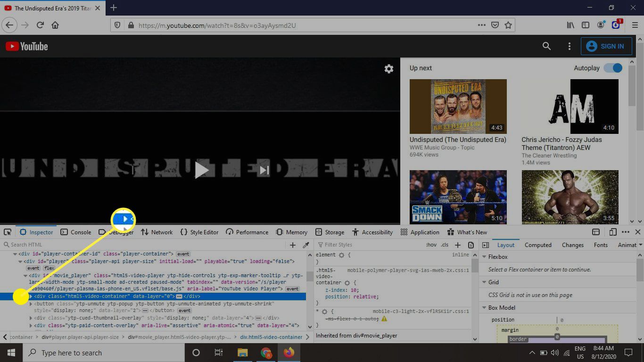Click the Filter Styles input
The height and width of the screenshot is (362, 644).
[x=369, y=245]
